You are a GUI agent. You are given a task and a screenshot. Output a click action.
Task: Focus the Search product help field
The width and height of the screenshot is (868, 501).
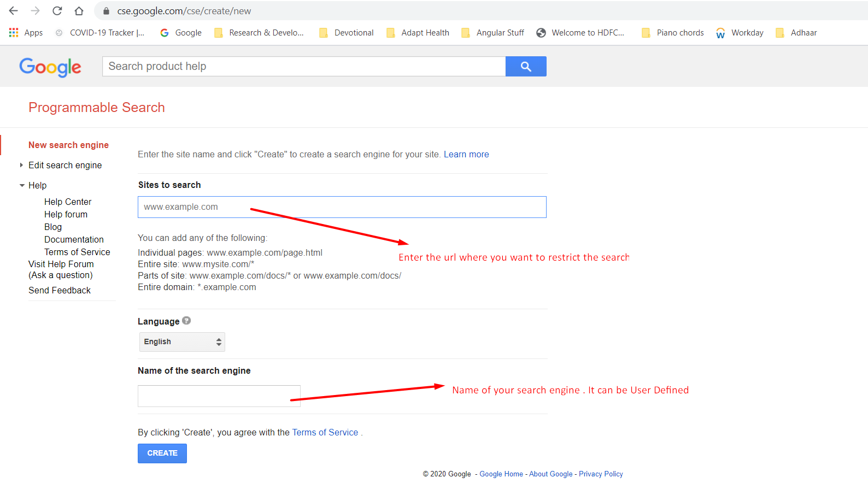pyautogui.click(x=304, y=66)
